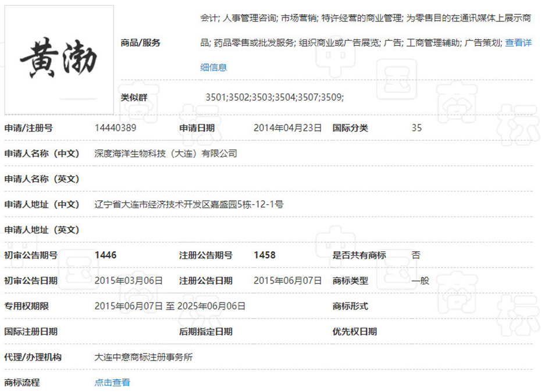Click registration announcement issue number 1458

pos(265,255)
